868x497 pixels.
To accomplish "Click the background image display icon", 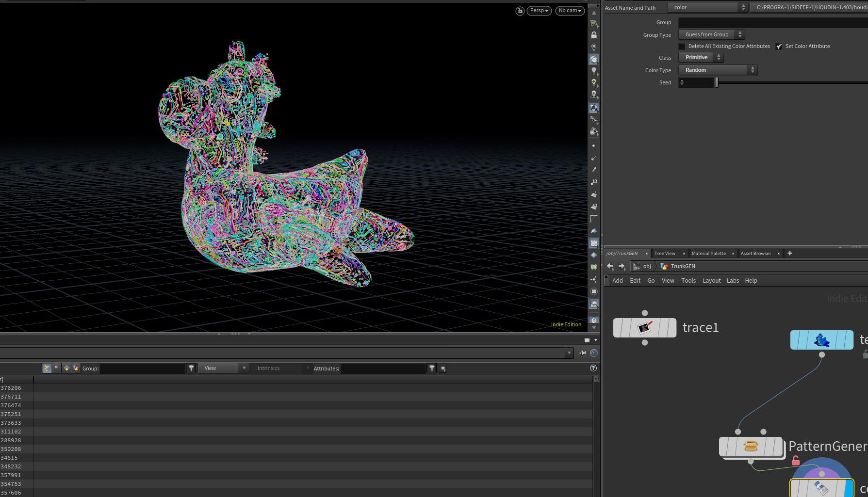I will coord(594,304).
